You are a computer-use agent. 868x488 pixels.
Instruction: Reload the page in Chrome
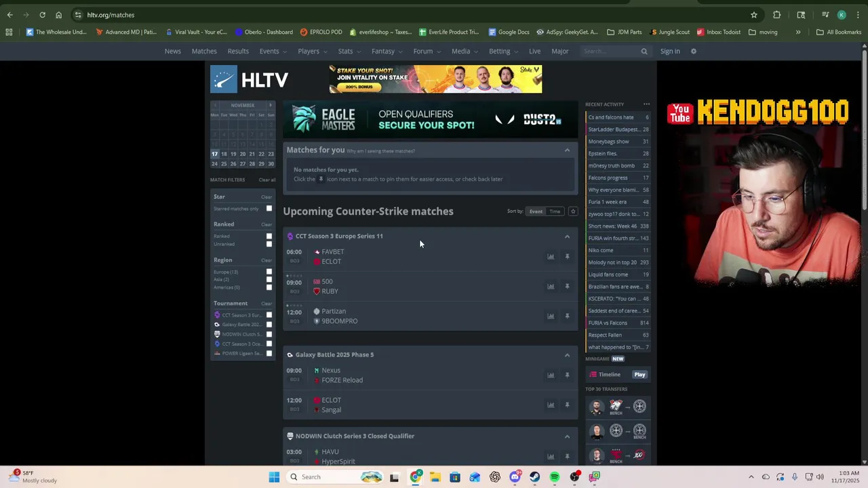coord(42,15)
